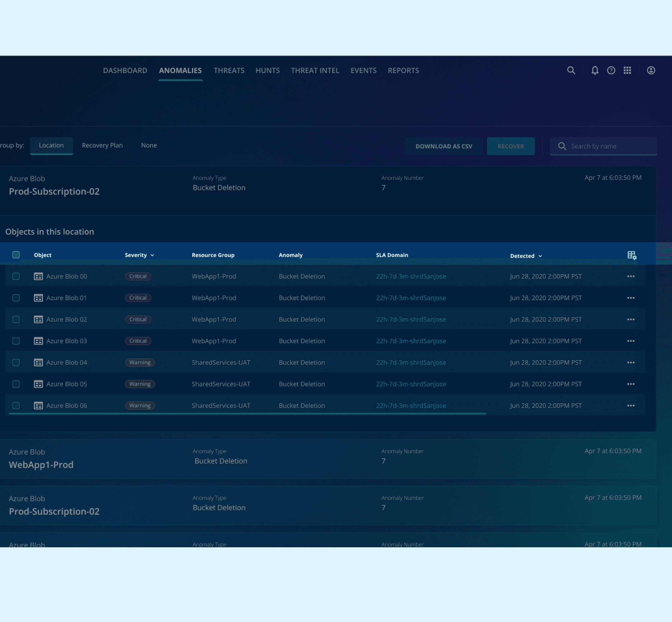Open more actions for Azure Blob 00

tap(631, 276)
